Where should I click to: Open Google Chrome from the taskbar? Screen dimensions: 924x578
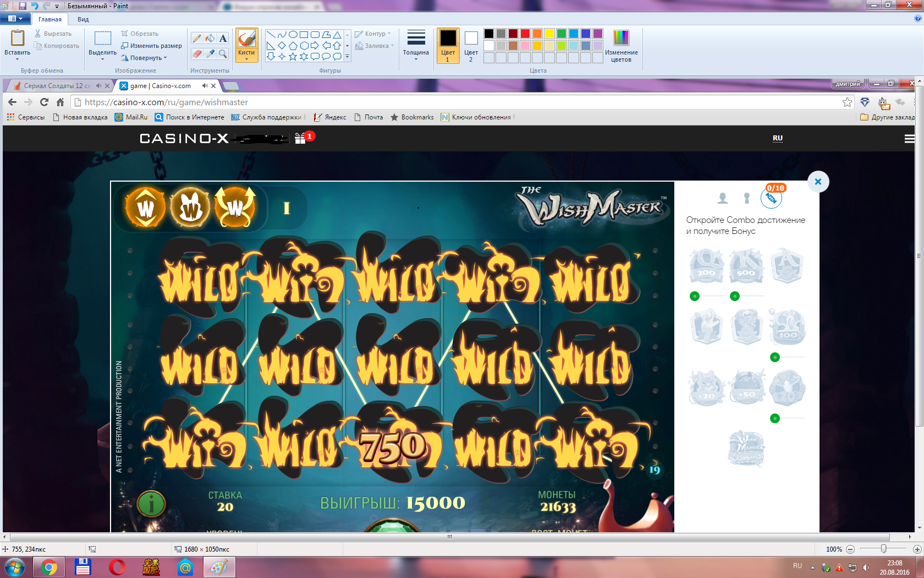(x=49, y=567)
